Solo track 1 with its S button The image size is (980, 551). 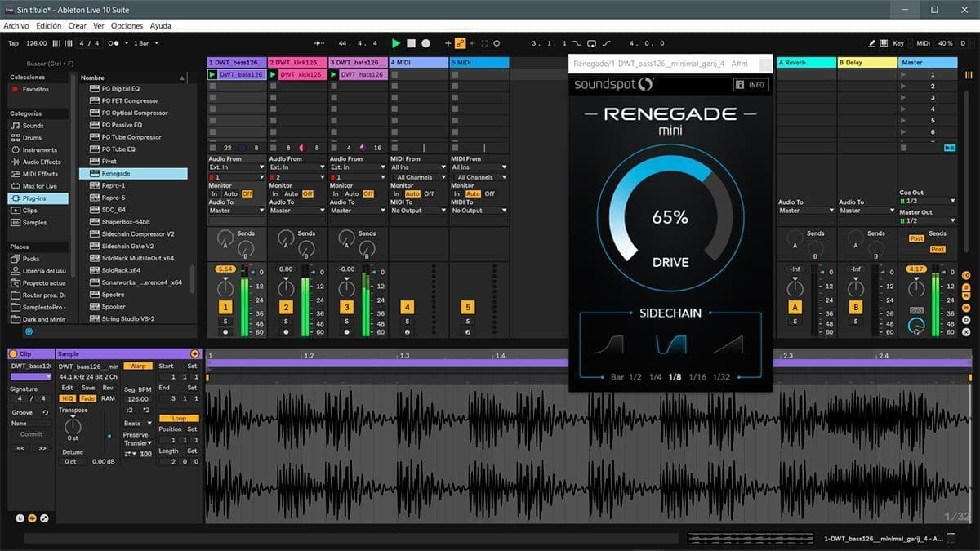[225, 322]
